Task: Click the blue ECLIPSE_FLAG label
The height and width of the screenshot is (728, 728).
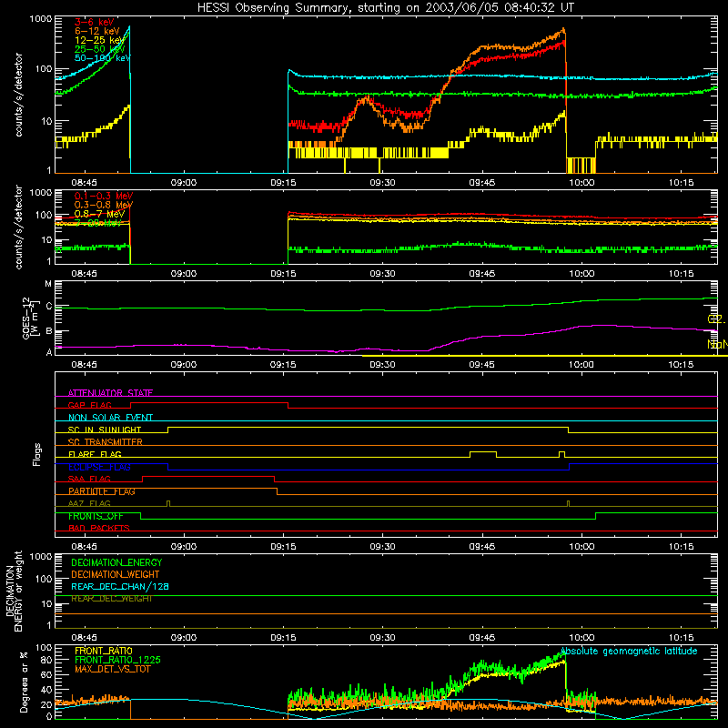Action: coord(99,467)
